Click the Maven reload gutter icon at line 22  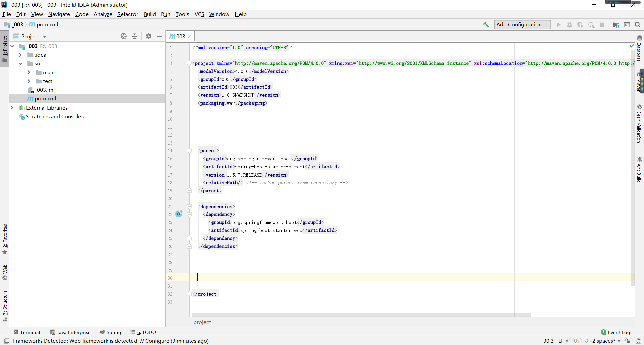[x=179, y=214]
